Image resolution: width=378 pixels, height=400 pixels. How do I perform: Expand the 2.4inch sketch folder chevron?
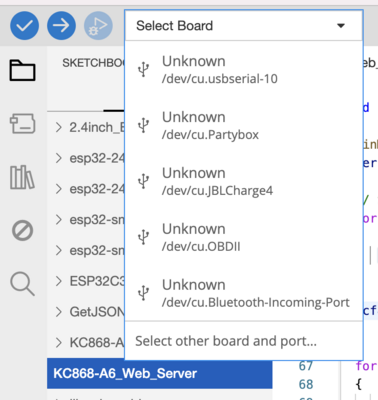tap(59, 127)
